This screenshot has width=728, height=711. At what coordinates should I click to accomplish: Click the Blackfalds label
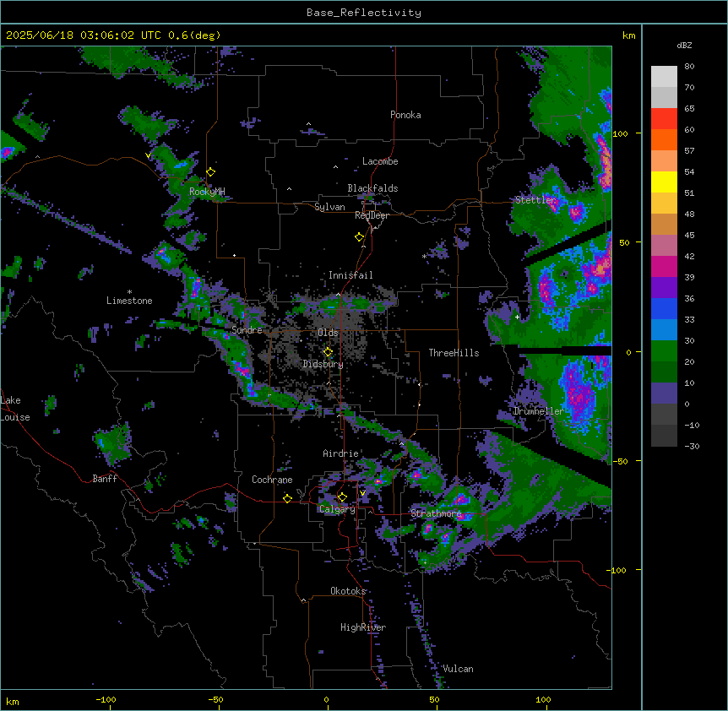point(372,188)
